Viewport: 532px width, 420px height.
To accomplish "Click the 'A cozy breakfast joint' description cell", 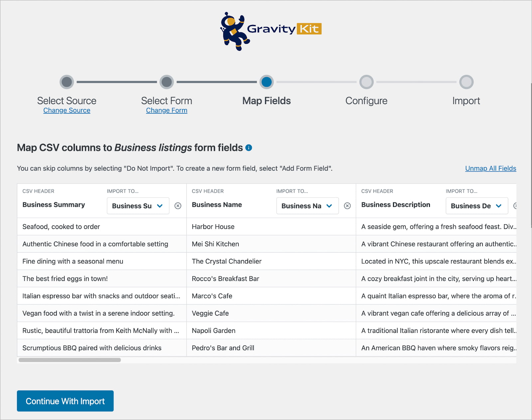I will point(436,279).
